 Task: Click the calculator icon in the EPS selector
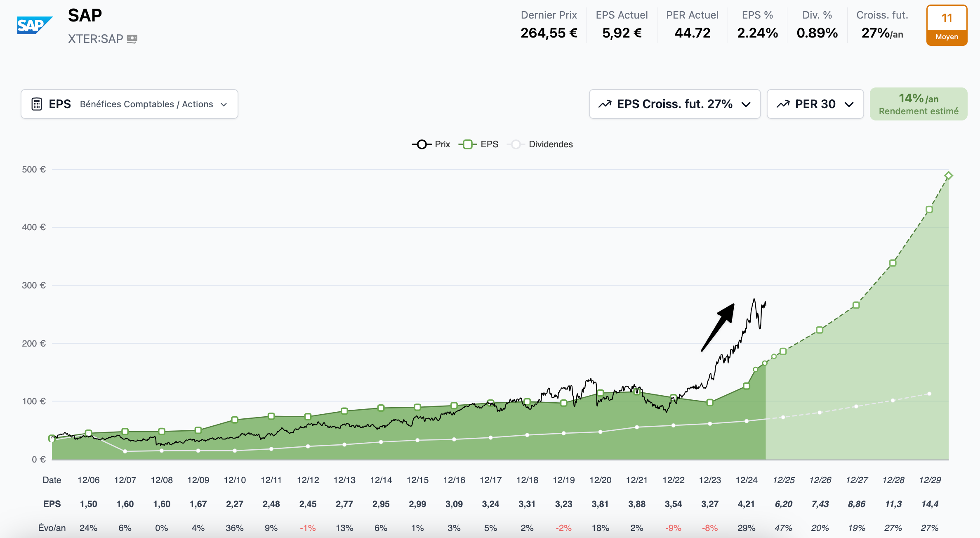click(37, 104)
